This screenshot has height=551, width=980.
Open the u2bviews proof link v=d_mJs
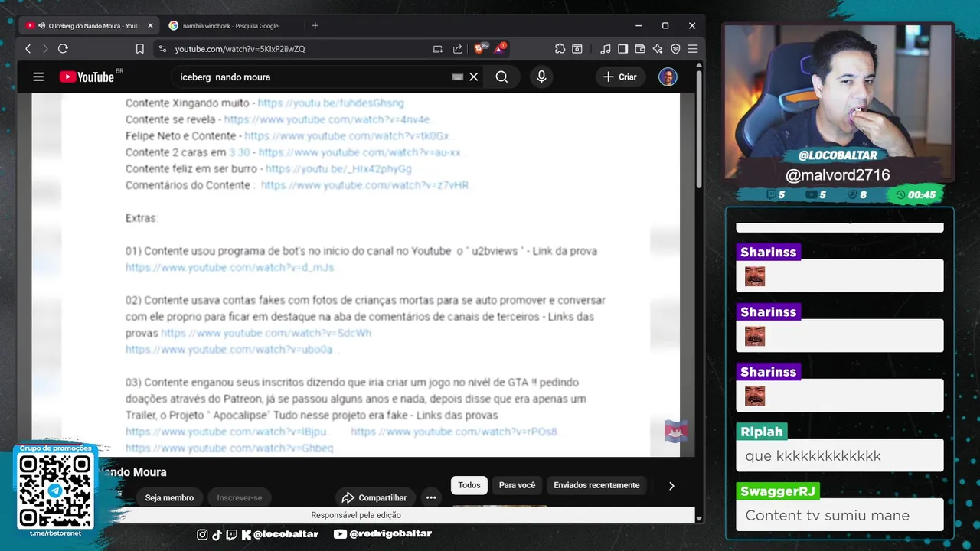point(230,267)
